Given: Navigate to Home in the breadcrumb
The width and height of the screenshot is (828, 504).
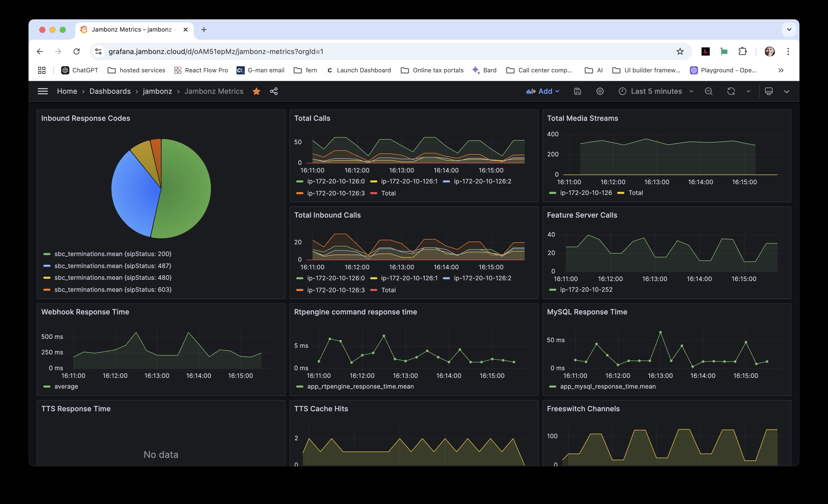Looking at the screenshot, I should tap(67, 91).
